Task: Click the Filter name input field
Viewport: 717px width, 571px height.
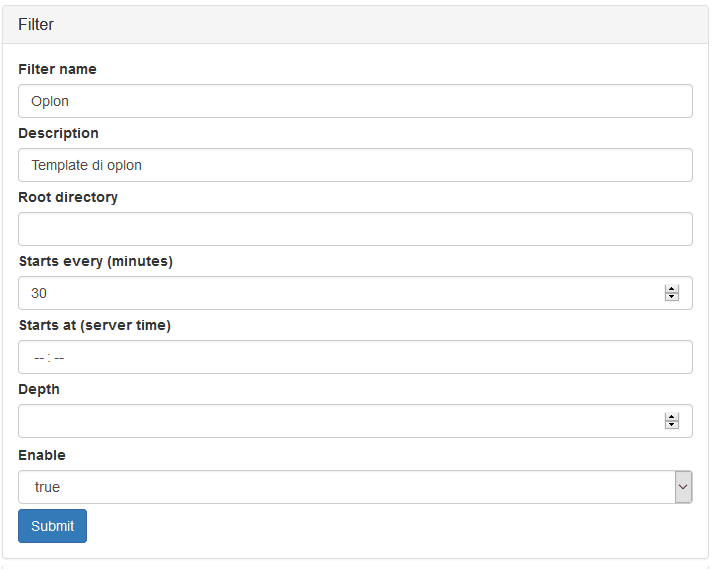Action: [355, 101]
